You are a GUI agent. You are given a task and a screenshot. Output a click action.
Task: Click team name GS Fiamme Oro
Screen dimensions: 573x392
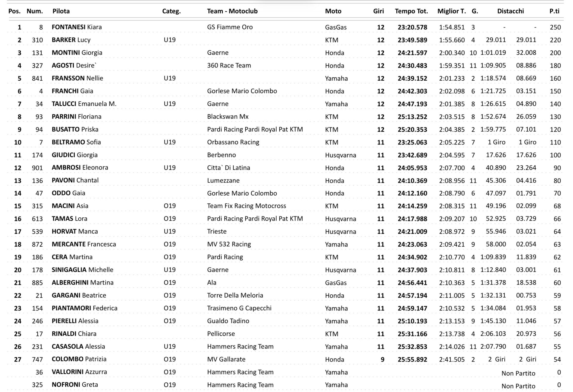(230, 27)
